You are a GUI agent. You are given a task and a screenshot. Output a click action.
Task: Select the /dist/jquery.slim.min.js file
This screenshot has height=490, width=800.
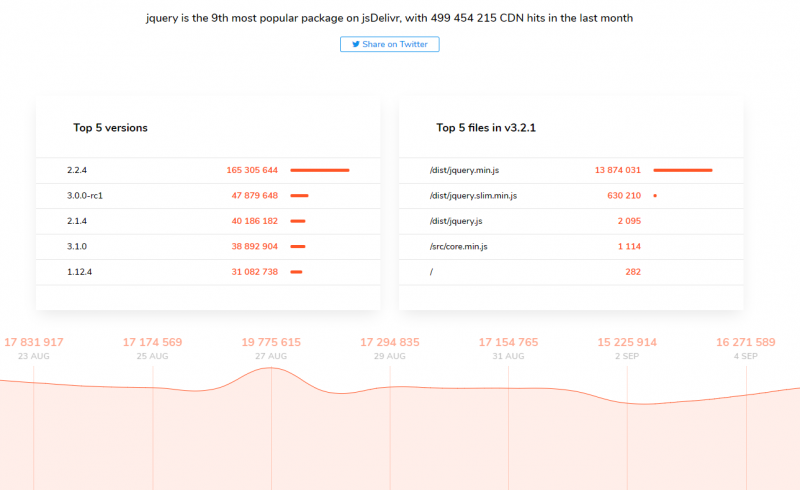pos(473,195)
